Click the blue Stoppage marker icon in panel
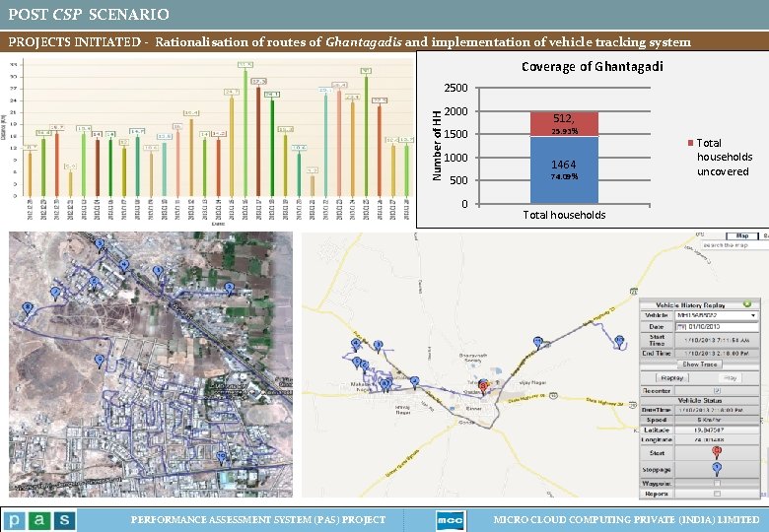The height and width of the screenshot is (532, 769). tap(717, 469)
